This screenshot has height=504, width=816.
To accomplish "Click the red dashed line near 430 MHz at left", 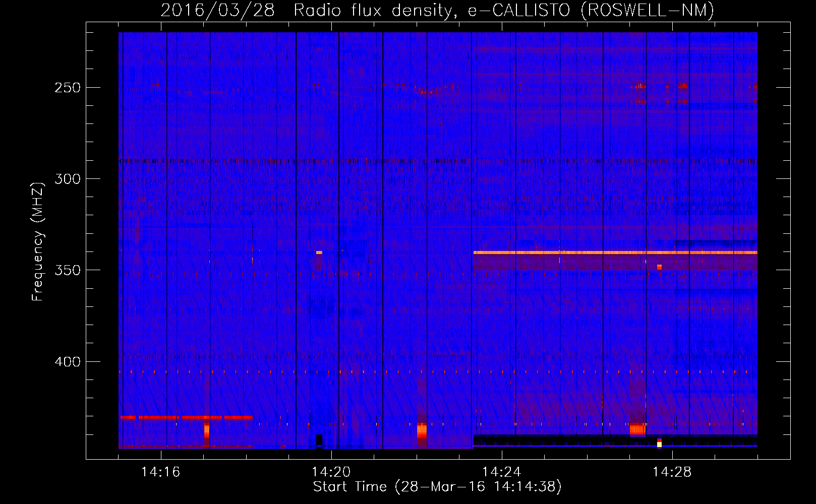I will [x=186, y=417].
